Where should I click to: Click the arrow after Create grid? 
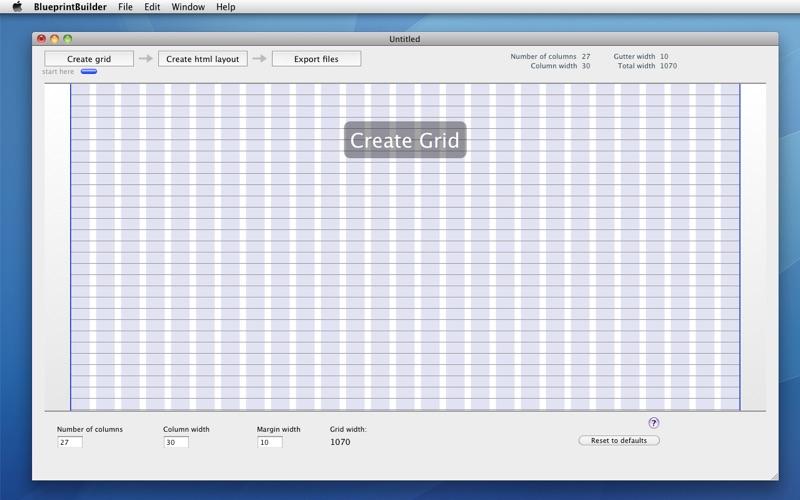coord(146,59)
